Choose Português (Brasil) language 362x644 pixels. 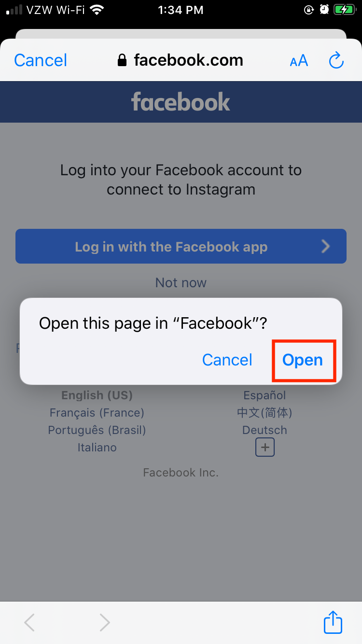tap(97, 430)
